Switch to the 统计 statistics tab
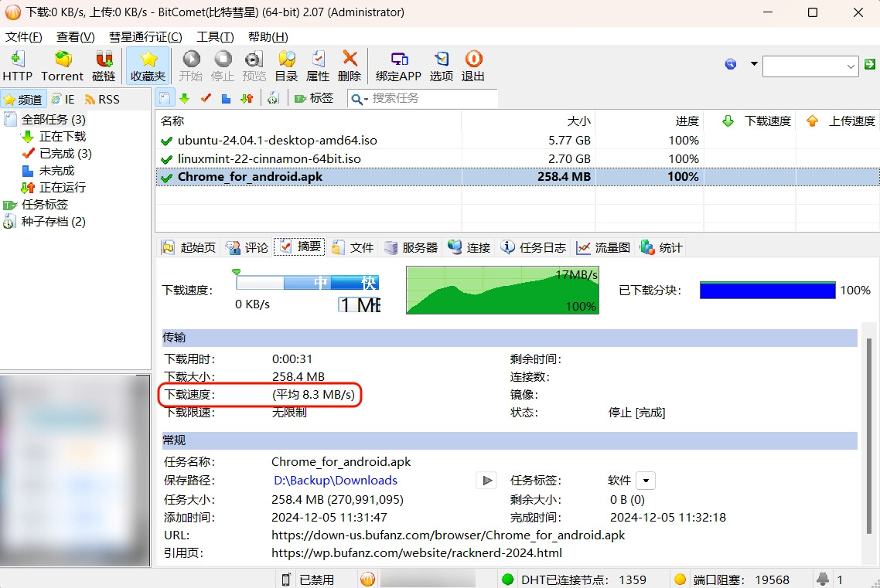Viewport: 880px width, 588px height. click(x=661, y=247)
